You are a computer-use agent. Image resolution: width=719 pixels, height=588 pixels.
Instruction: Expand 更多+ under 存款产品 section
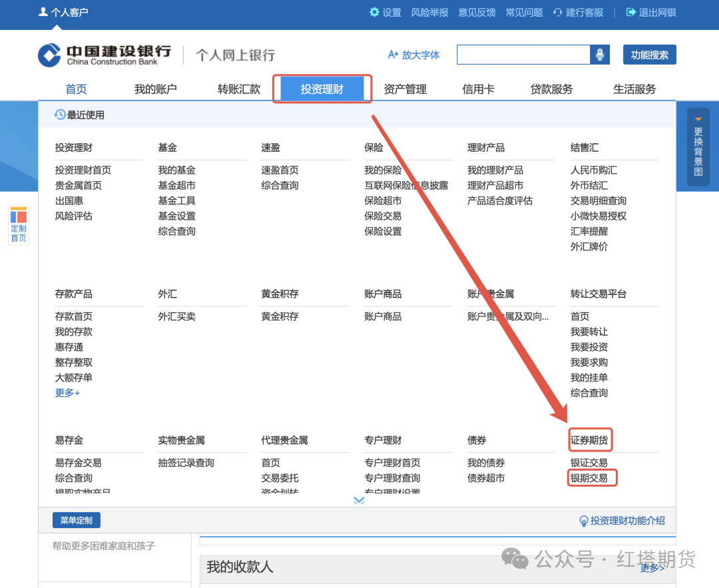[67, 393]
